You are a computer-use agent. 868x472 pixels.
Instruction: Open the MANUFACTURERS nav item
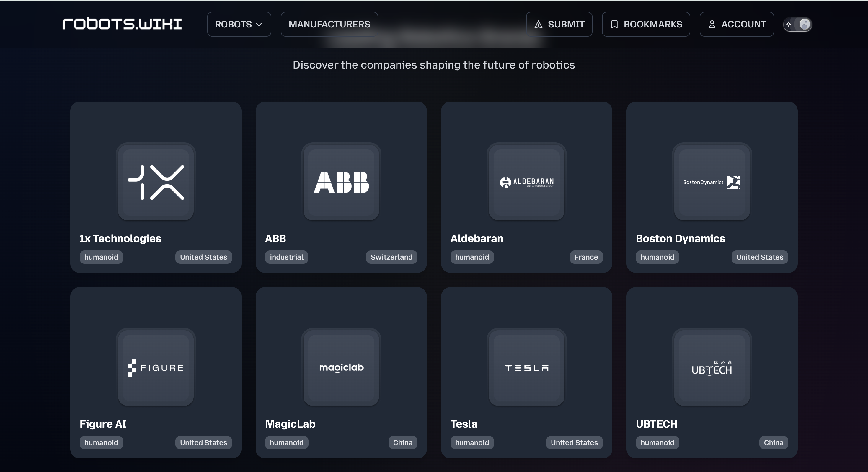point(329,24)
